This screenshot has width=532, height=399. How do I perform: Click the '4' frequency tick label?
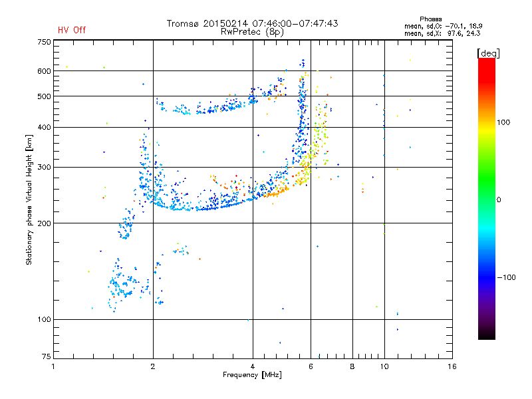pos(253,366)
